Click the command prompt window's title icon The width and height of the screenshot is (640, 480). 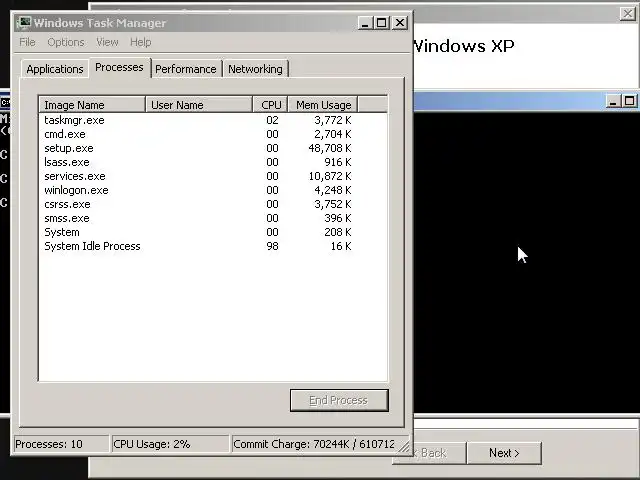[4, 102]
